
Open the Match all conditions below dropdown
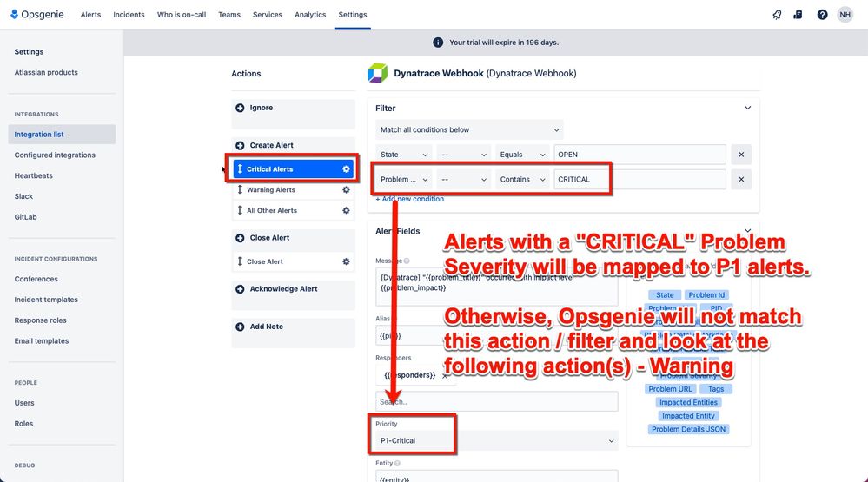coord(469,130)
